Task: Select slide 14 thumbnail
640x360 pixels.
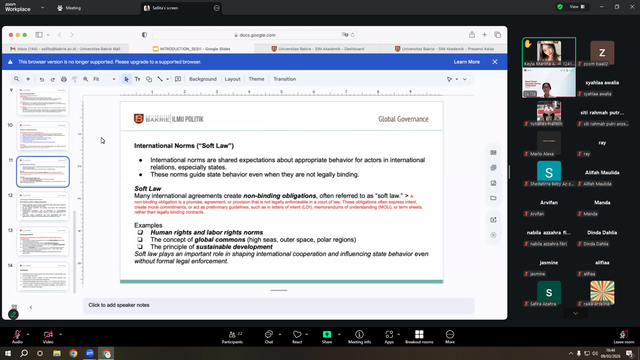Action: coord(43,277)
